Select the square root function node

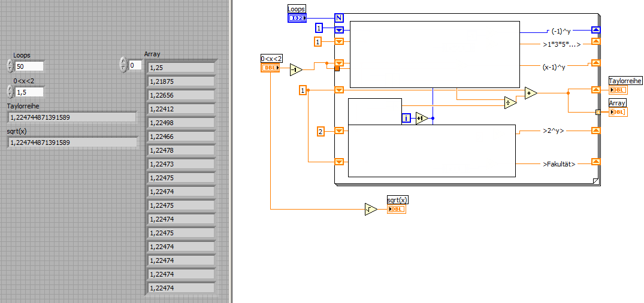(370, 210)
